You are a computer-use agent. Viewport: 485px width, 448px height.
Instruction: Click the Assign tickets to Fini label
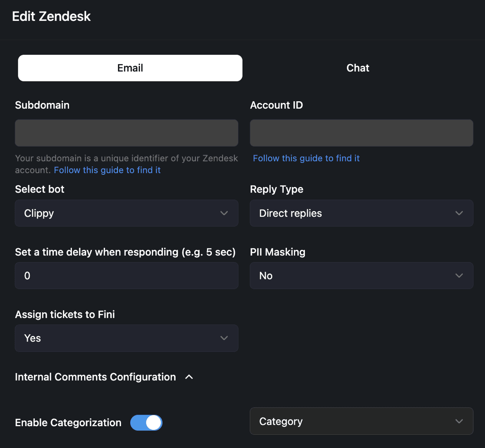pos(65,314)
